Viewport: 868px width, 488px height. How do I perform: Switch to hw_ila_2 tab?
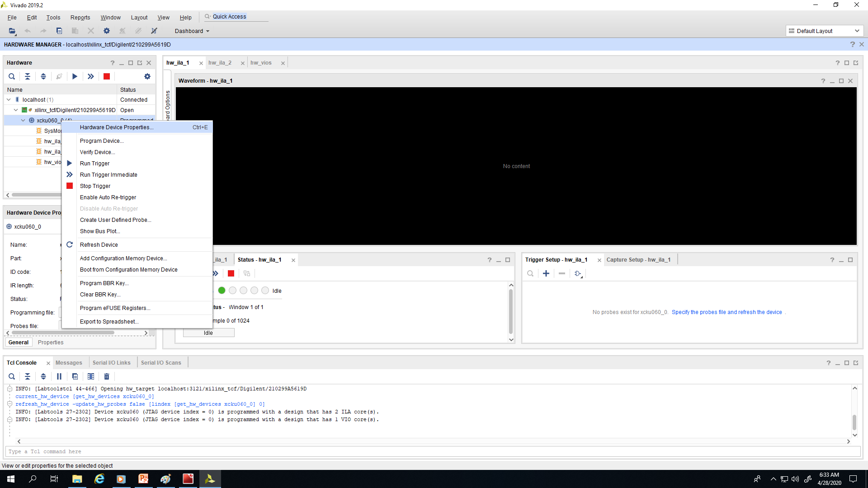[220, 63]
